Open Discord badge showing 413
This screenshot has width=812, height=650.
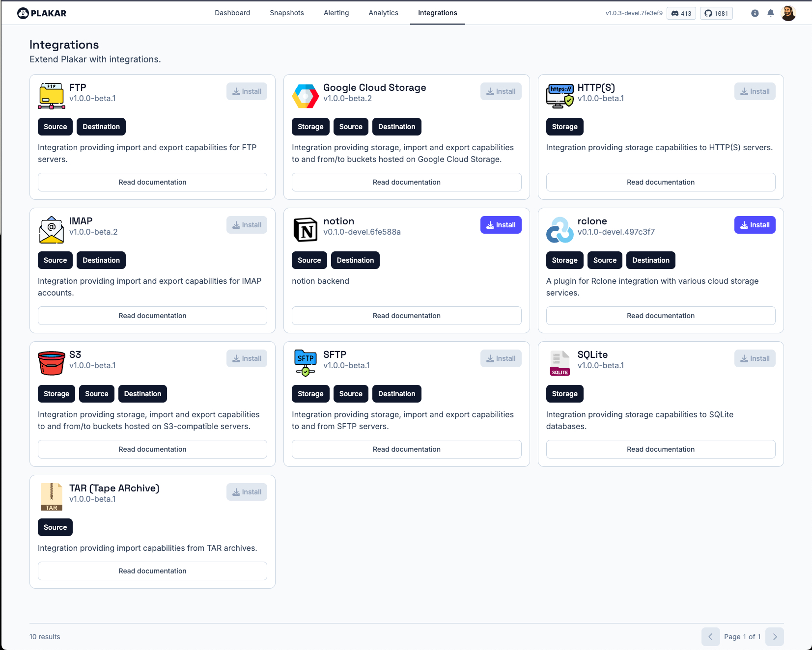[x=681, y=13]
